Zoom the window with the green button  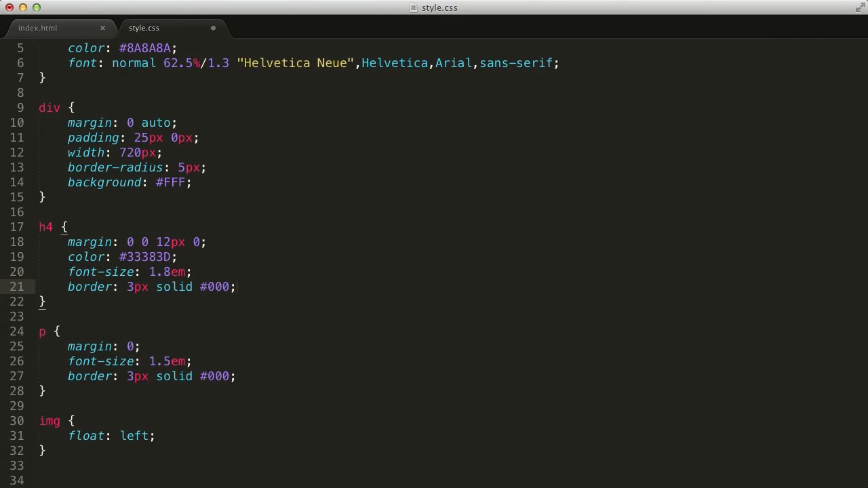pyautogui.click(x=37, y=7)
